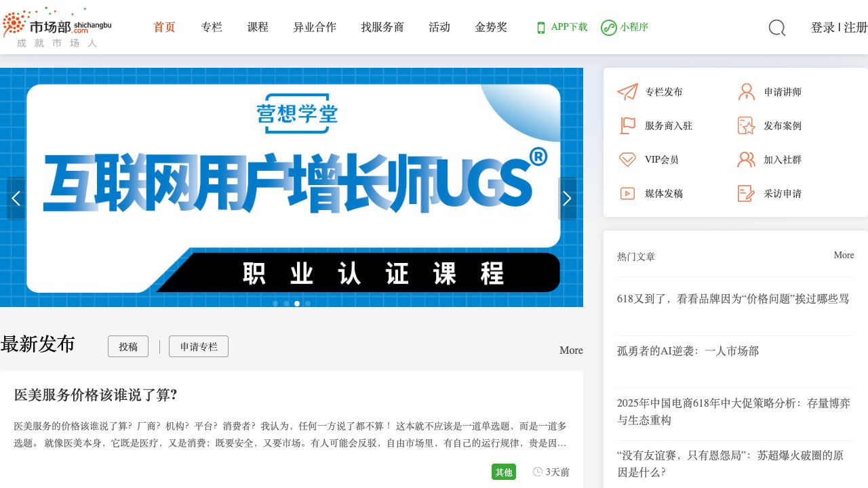Click the 申请讲师 person icon
This screenshot has height=488, width=868.
pyautogui.click(x=746, y=92)
